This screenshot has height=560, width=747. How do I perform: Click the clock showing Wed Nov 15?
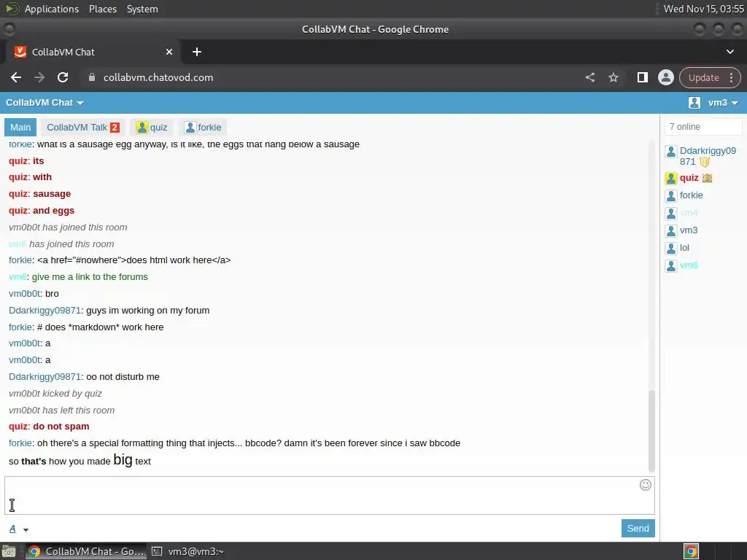click(704, 9)
